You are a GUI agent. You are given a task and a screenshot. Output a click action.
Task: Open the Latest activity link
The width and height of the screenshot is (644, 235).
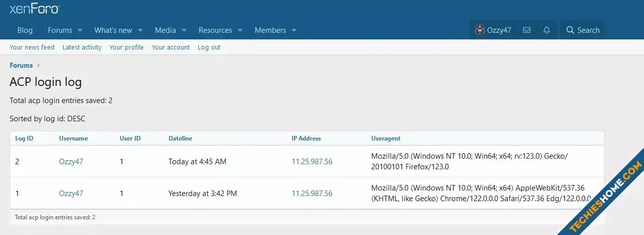[x=82, y=48]
